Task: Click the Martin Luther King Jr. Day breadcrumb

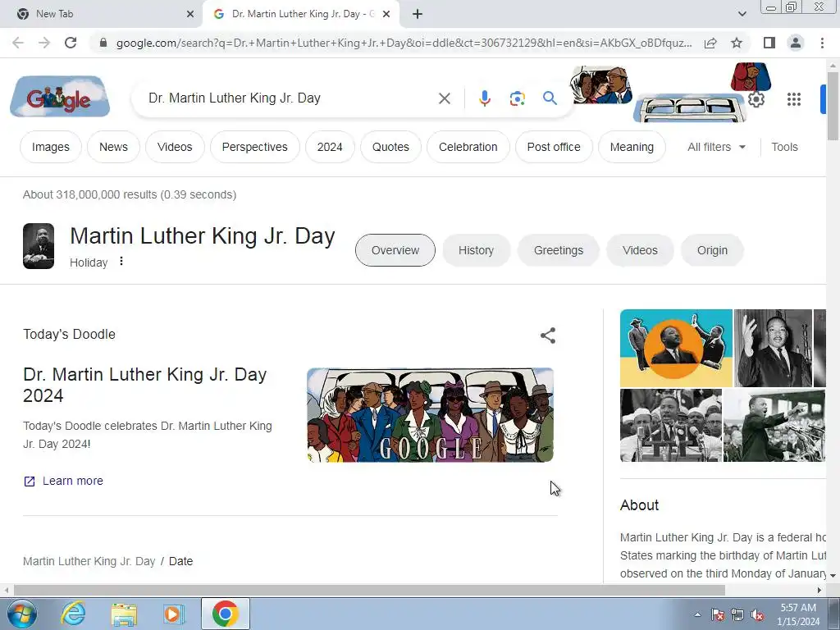Action: coord(89,561)
